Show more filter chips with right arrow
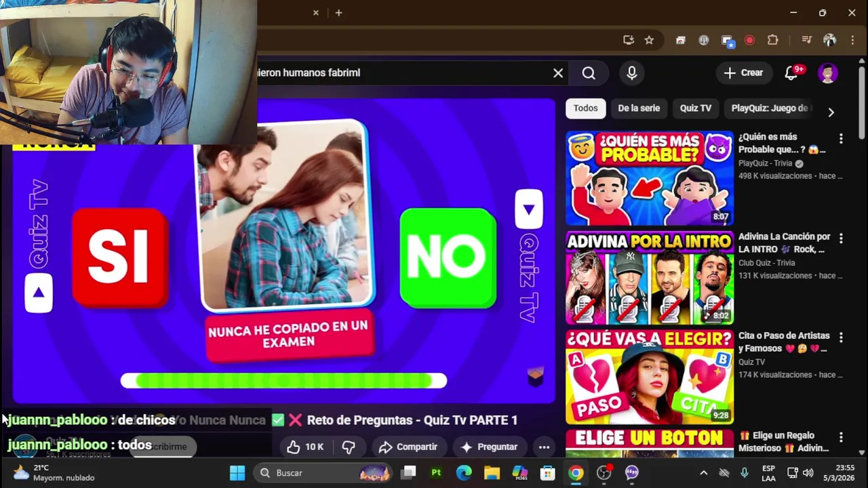Screen dimensions: 868x488 click(x=831, y=112)
